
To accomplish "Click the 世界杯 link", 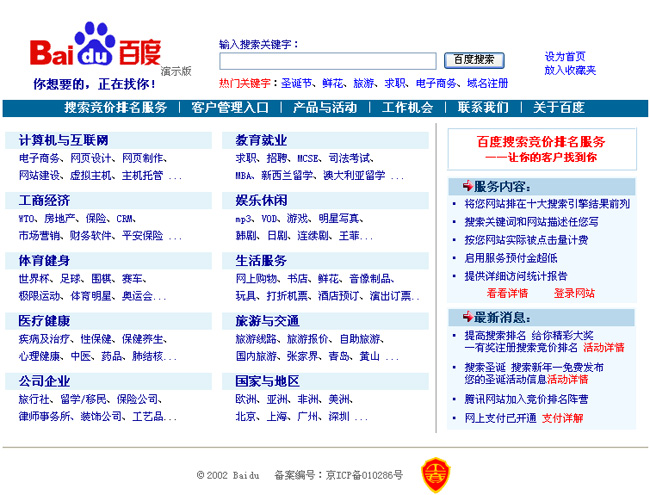I will 34,279.
